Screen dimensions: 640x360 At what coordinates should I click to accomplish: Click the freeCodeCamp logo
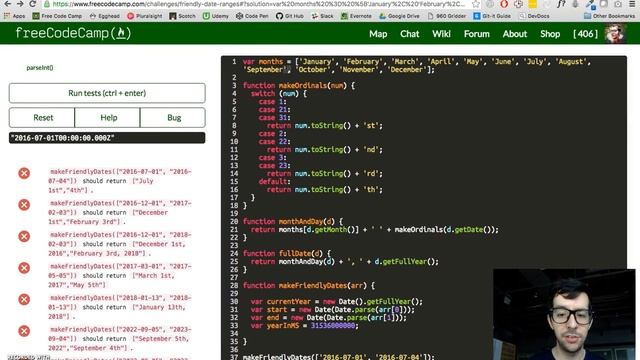pyautogui.click(x=73, y=33)
